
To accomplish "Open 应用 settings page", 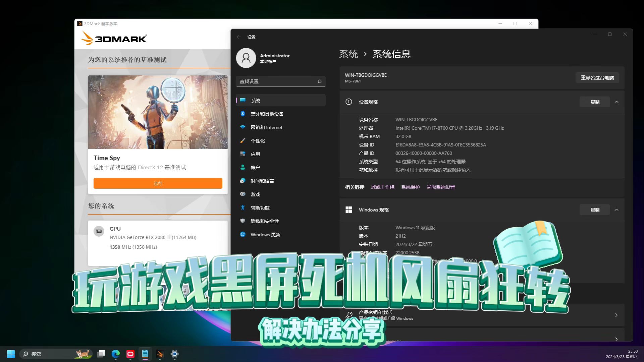I will pos(281,154).
